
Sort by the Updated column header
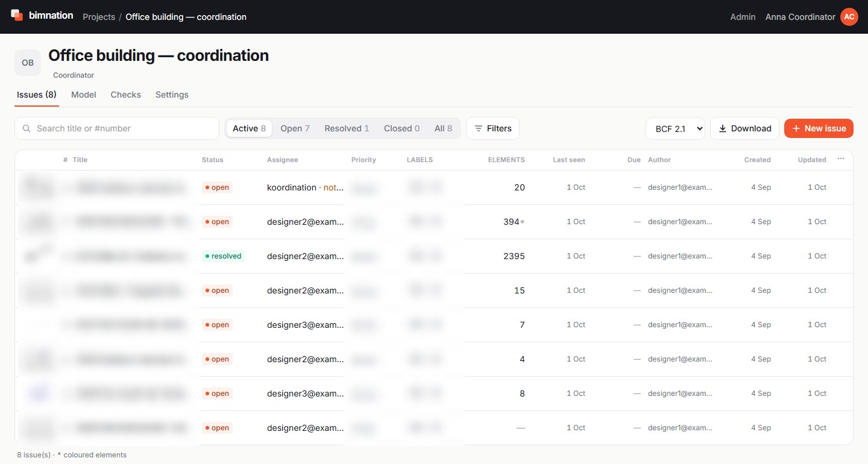[812, 160]
